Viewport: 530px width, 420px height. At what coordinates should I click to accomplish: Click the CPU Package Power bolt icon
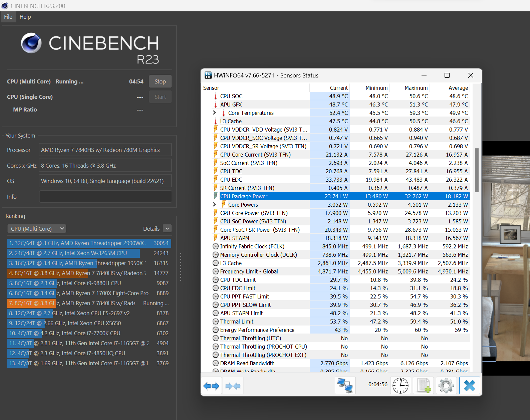(216, 196)
